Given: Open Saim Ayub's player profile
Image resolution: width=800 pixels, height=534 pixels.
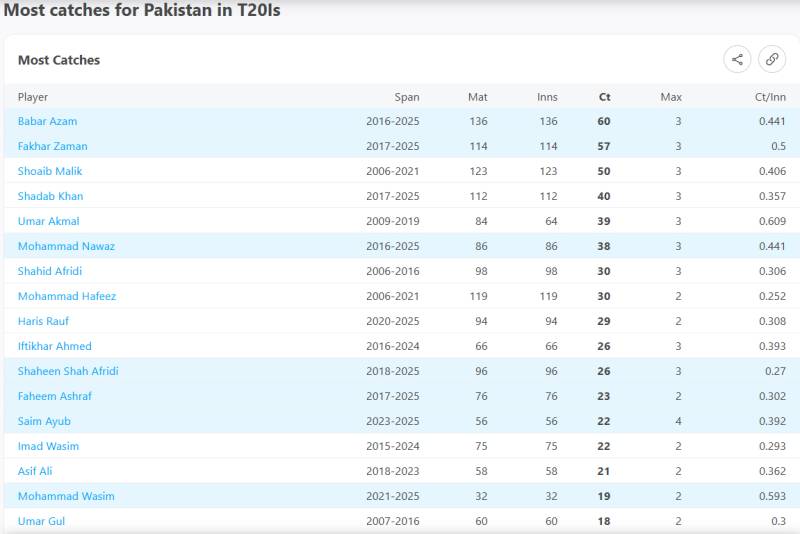Looking at the screenshot, I should click(x=44, y=421).
